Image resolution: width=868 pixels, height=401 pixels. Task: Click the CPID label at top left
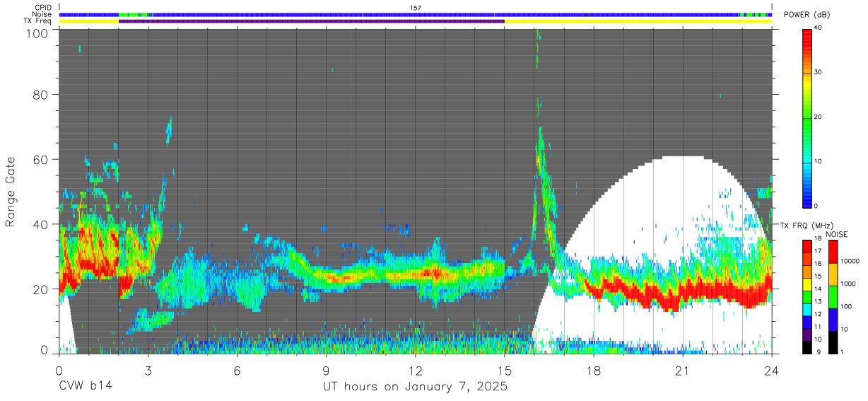coord(43,8)
